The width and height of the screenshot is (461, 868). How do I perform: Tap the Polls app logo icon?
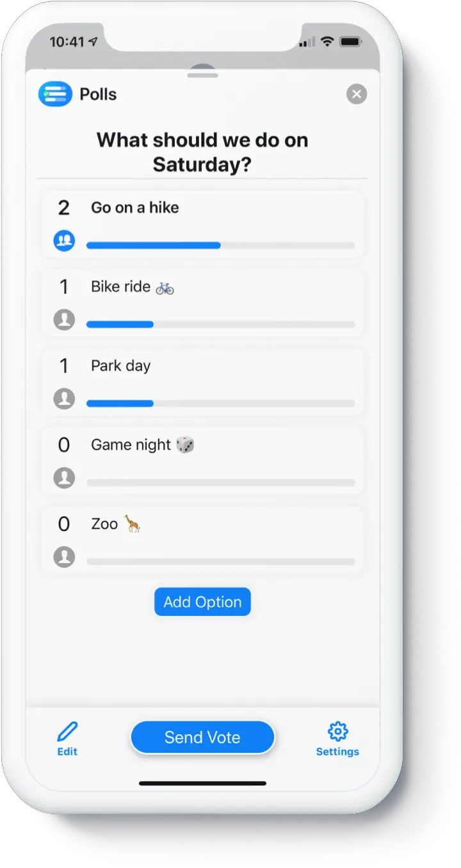pyautogui.click(x=55, y=94)
